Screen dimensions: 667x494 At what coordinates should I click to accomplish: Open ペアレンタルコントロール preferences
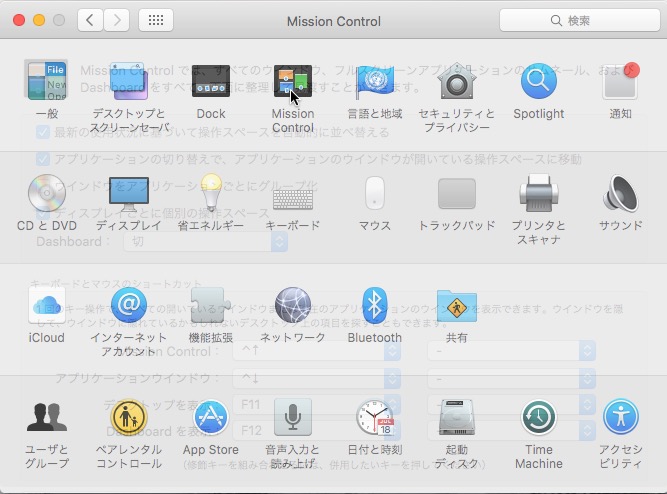click(128, 417)
